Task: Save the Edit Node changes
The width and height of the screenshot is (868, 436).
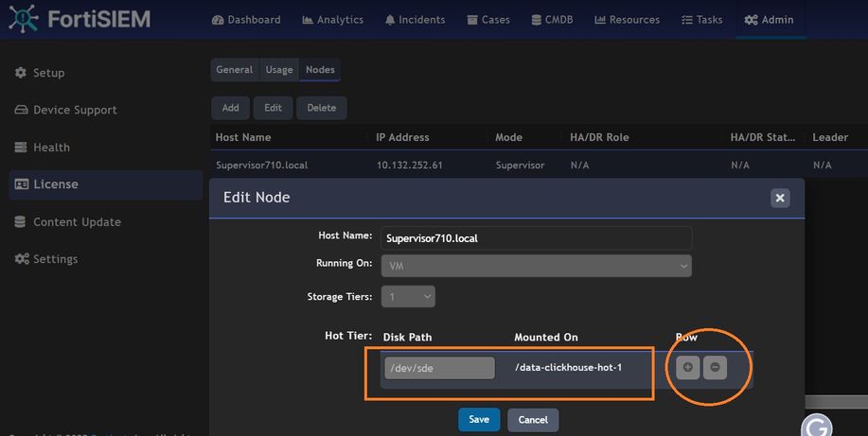Action: click(x=479, y=419)
